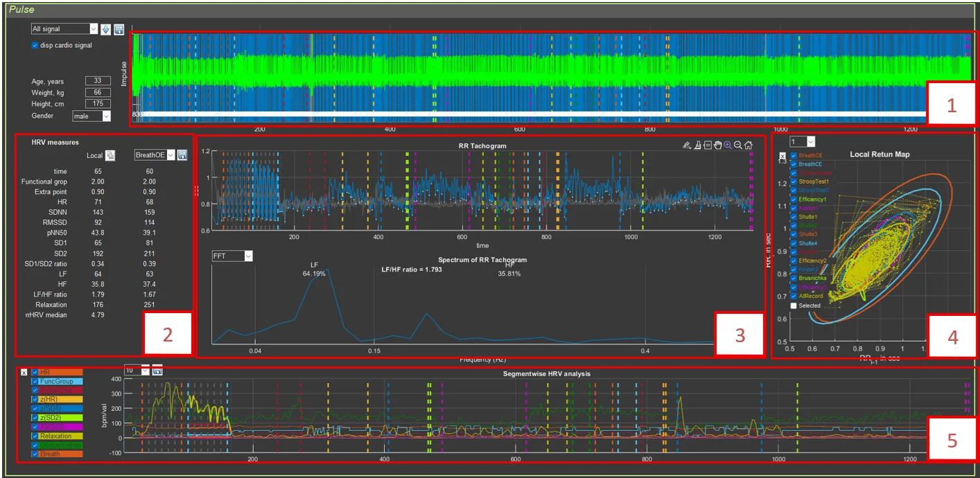Image resolution: width=980 pixels, height=478 pixels.
Task: Open the BreathOE segment dropdown
Action: pos(154,156)
